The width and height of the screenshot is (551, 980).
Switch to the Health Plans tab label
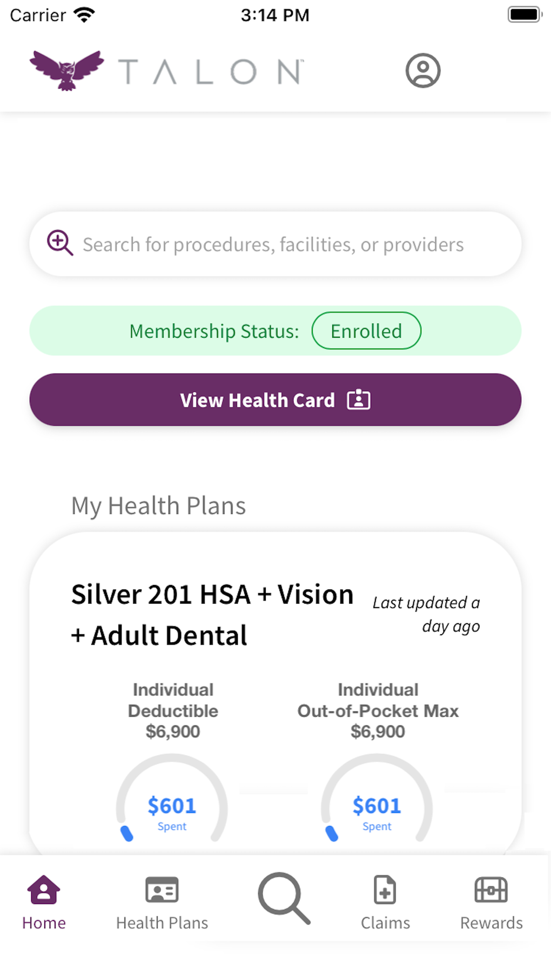162,923
